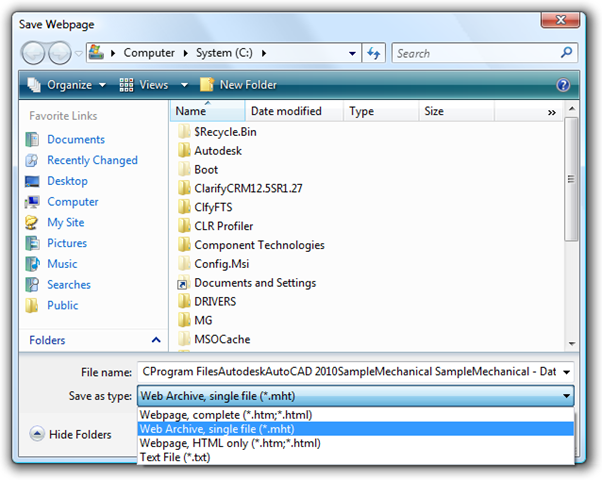
Task: Click the Refresh icon beside address bar
Action: 375,53
